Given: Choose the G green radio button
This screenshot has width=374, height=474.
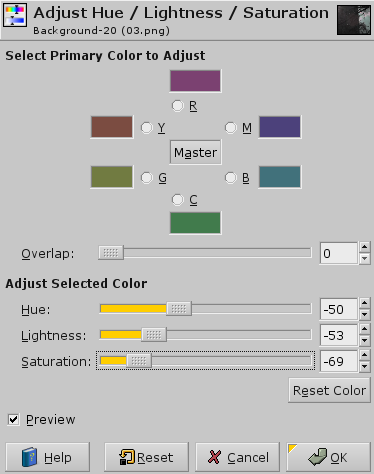Looking at the screenshot, I should pyautogui.click(x=147, y=178).
